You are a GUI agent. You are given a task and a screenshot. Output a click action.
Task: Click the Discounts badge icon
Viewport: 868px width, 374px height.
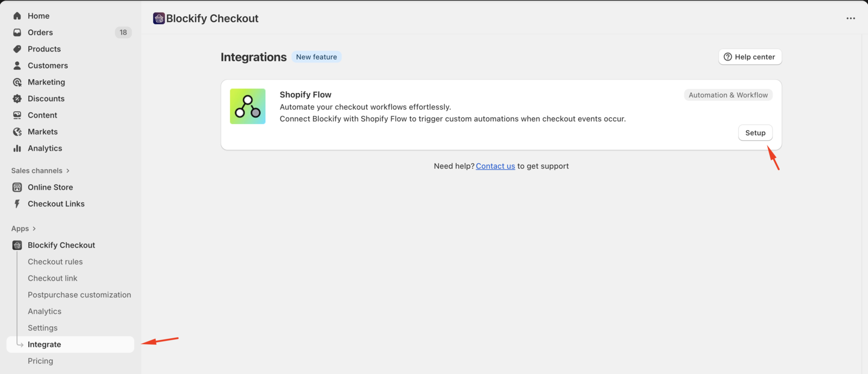tap(17, 99)
